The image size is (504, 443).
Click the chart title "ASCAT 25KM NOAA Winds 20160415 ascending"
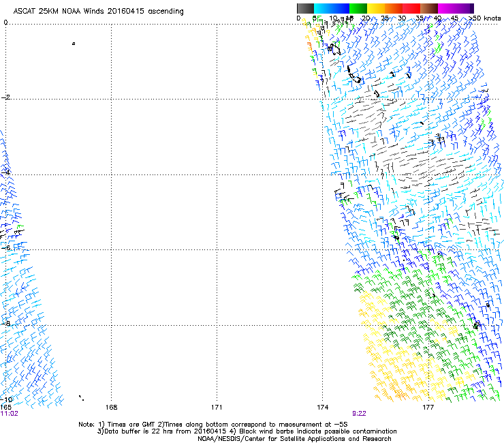[x=98, y=11]
